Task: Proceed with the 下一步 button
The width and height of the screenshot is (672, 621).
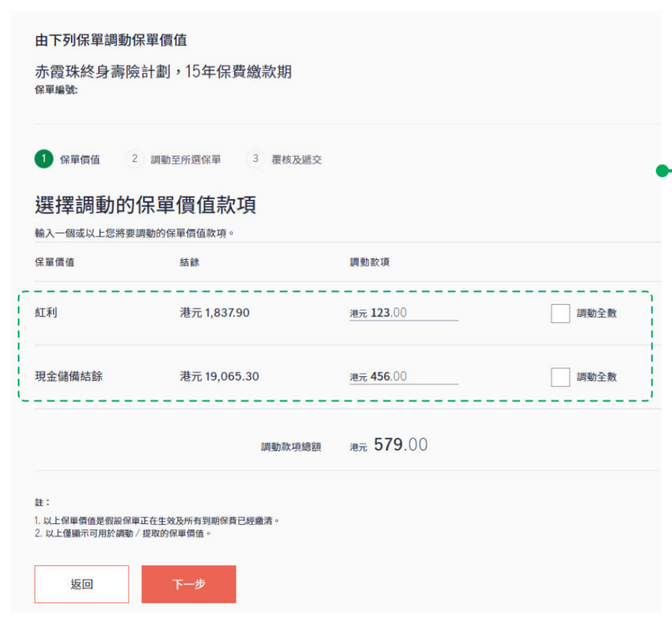Action: (x=189, y=584)
